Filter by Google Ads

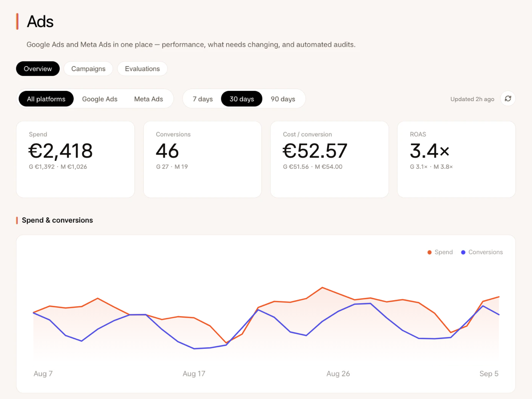tap(100, 99)
